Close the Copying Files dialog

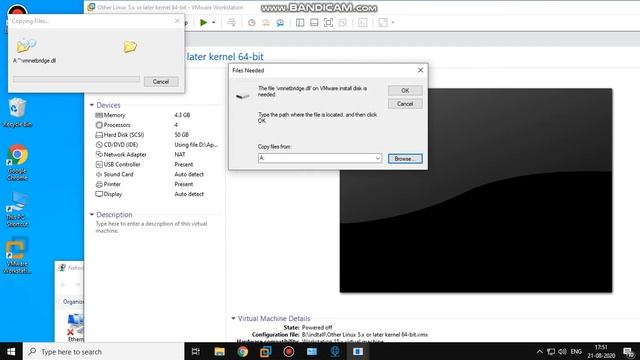pos(177,21)
